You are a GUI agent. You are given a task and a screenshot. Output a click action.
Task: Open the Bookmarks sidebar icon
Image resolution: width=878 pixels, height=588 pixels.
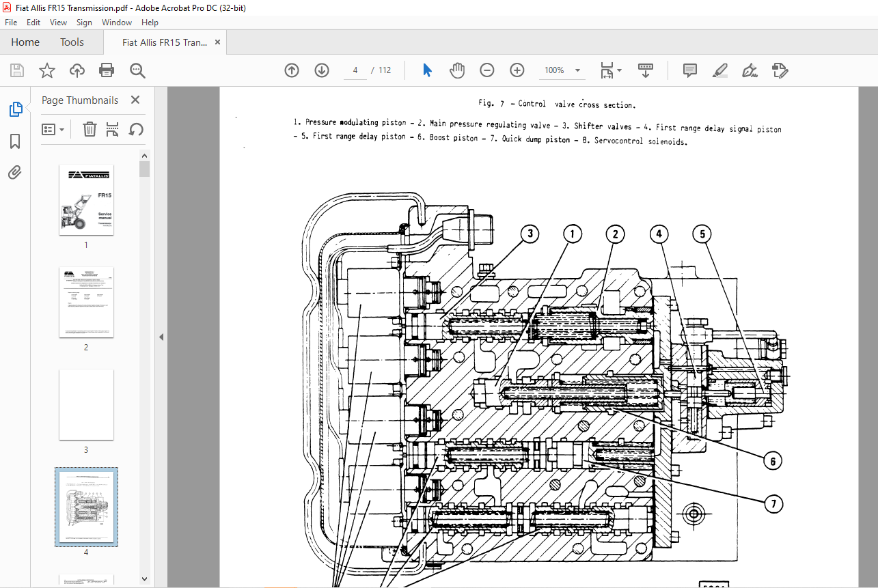(x=15, y=141)
